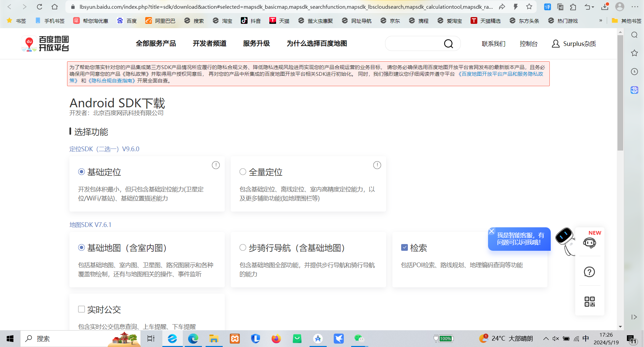Open the 手机书签 bookmark folder
Screen dimensions: 644x347
(x=50, y=21)
